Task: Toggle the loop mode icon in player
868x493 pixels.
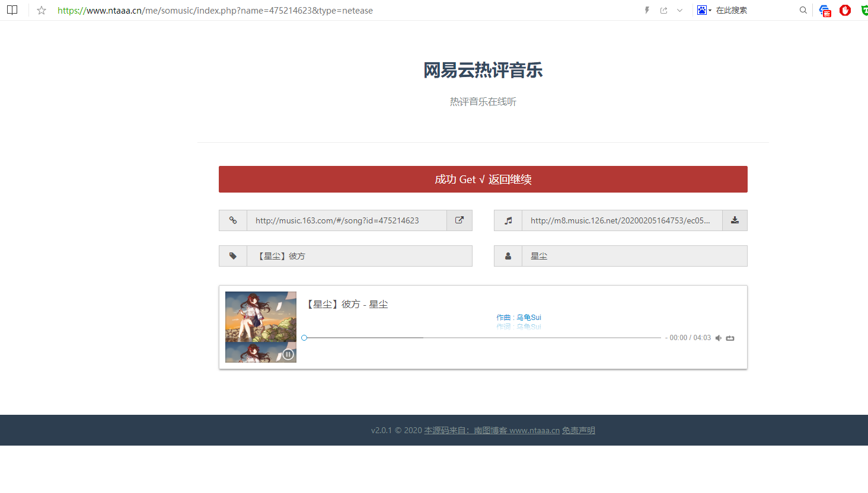Action: (x=730, y=338)
